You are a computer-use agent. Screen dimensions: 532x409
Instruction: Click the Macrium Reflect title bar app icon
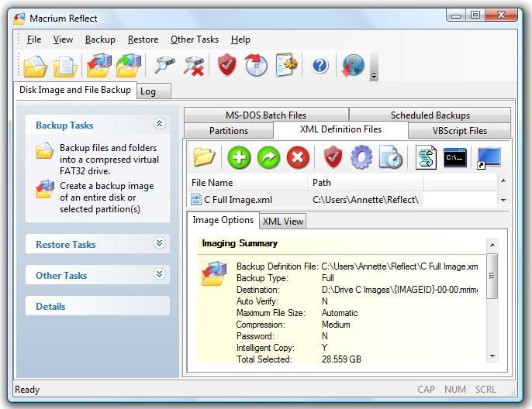click(x=19, y=19)
